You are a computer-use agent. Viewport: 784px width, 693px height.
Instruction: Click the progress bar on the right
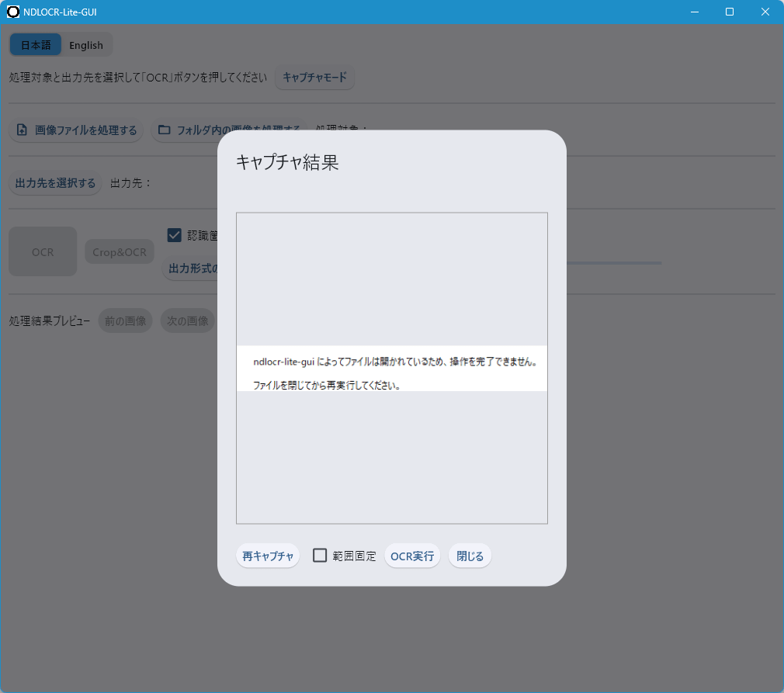pos(613,263)
